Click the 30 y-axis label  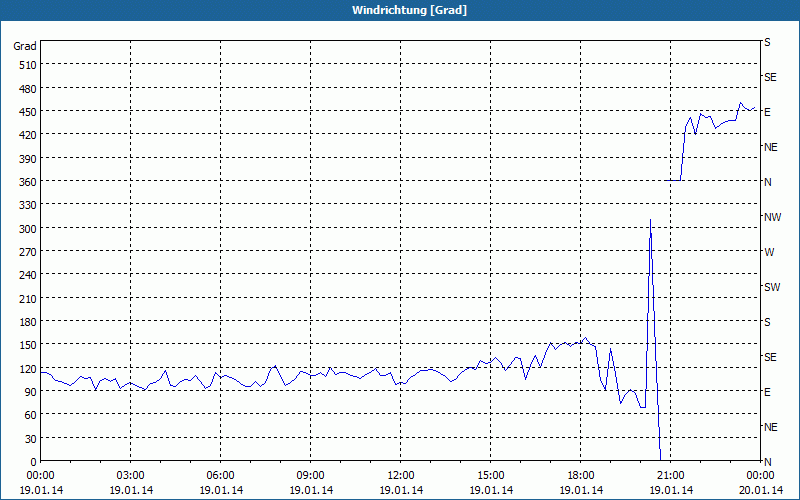(x=31, y=439)
